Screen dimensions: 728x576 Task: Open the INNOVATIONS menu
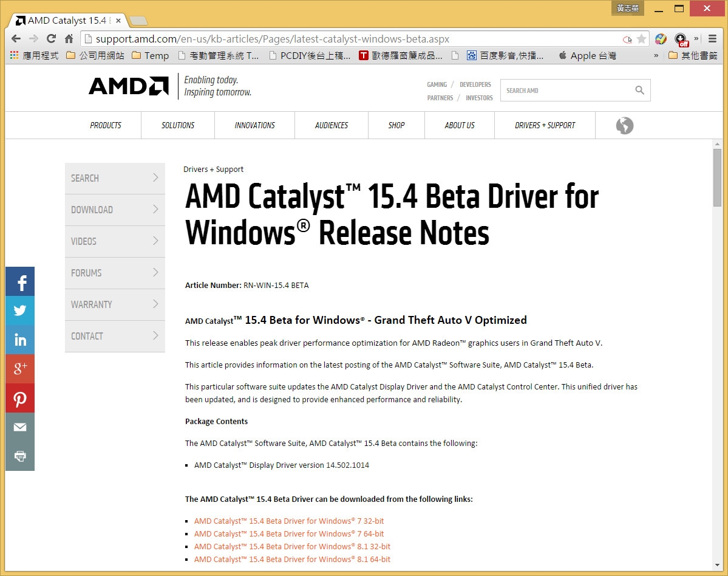coord(254,125)
